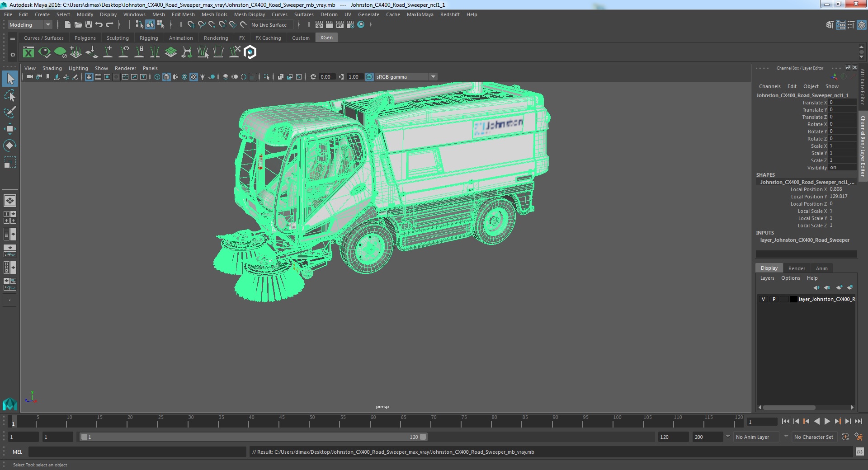The image size is (868, 470).
Task: Toggle layer visibility V box
Action: tap(764, 299)
